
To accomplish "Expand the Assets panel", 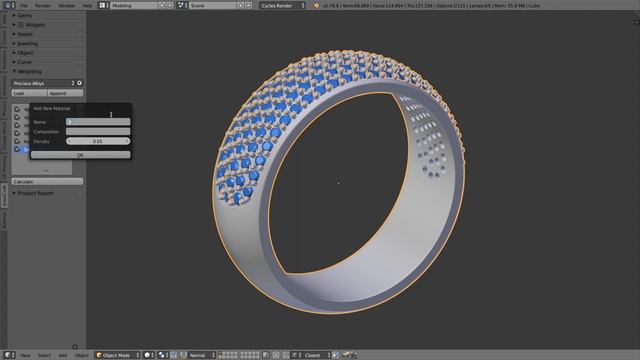I will pyautogui.click(x=14, y=34).
